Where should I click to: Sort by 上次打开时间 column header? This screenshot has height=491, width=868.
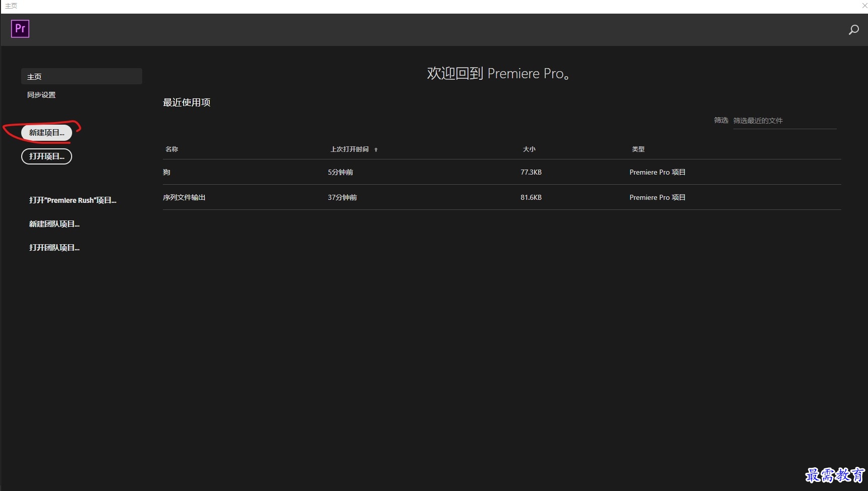click(x=350, y=149)
